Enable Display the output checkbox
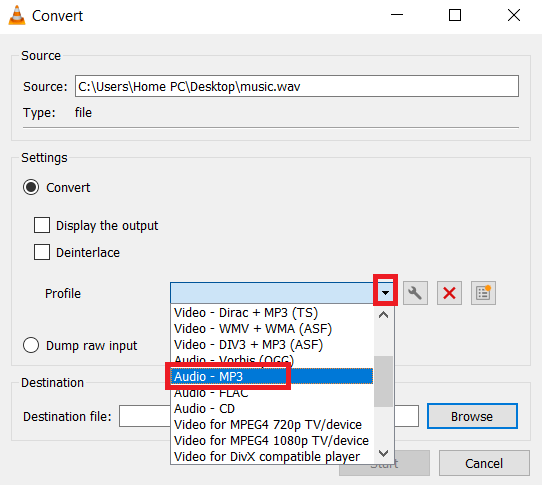542x485 pixels. click(x=42, y=225)
